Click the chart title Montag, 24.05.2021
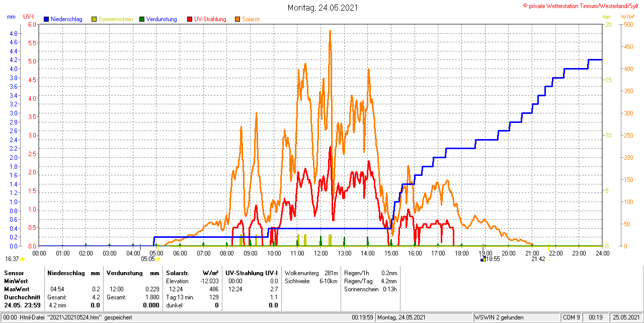 click(x=323, y=8)
